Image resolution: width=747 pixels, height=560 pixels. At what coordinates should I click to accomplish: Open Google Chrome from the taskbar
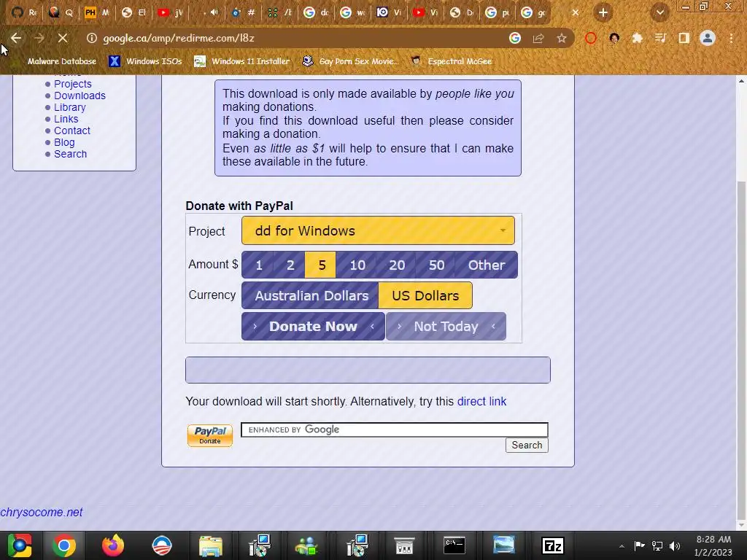[x=64, y=545]
